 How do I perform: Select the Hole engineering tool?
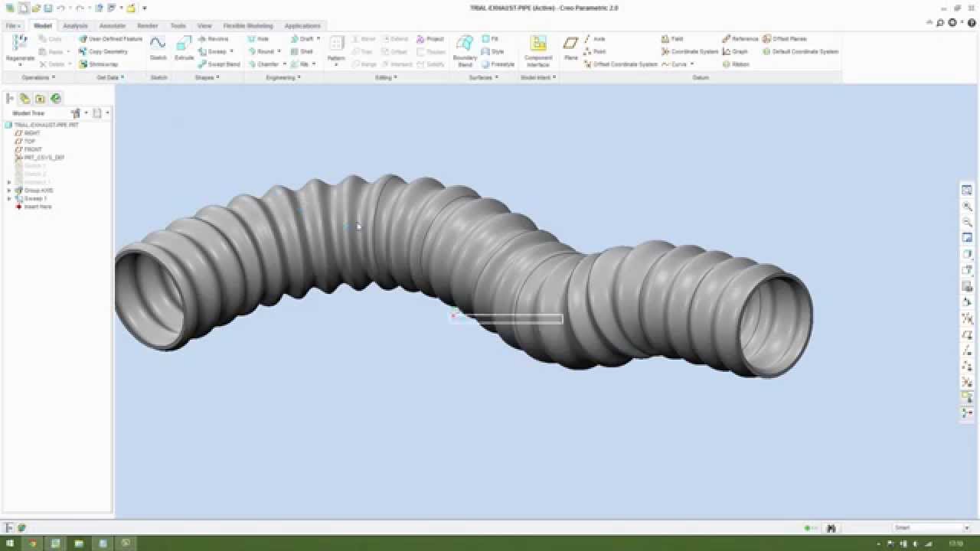(258, 39)
